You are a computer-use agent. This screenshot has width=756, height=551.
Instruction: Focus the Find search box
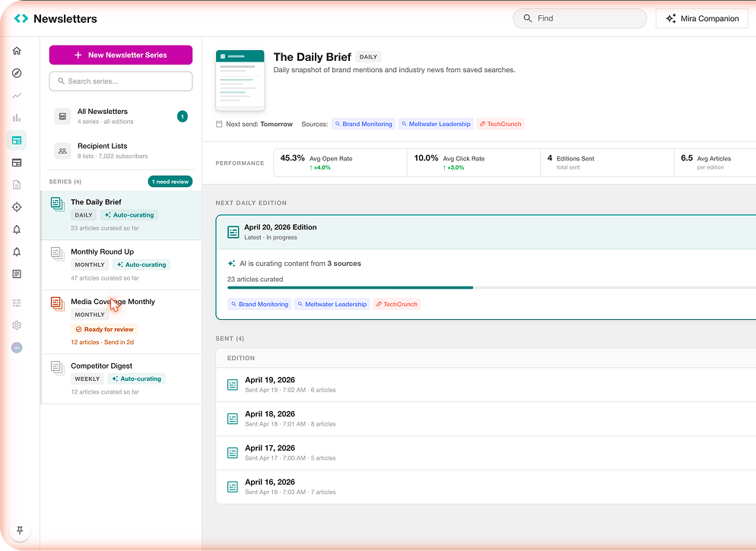(x=580, y=18)
